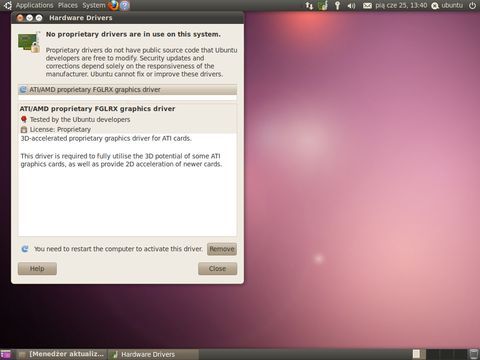Minimize the Hardware Drivers window
The width and height of the screenshot is (480, 360).
29,18
